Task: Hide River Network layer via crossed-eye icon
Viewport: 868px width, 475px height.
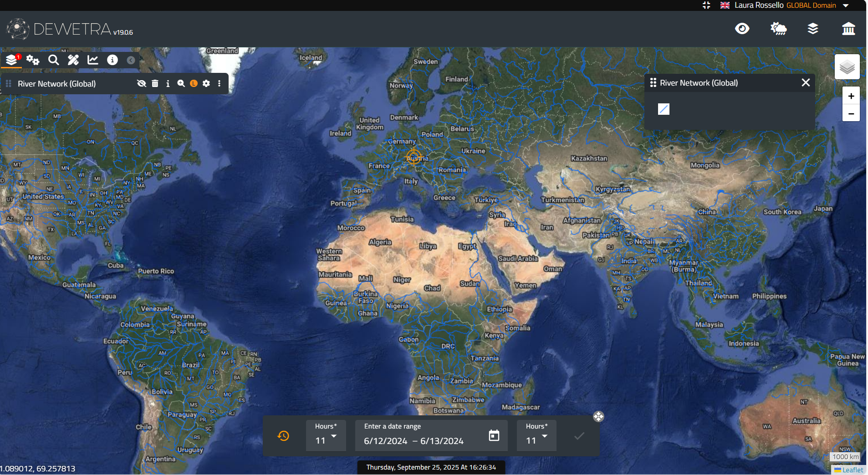Action: pos(142,83)
